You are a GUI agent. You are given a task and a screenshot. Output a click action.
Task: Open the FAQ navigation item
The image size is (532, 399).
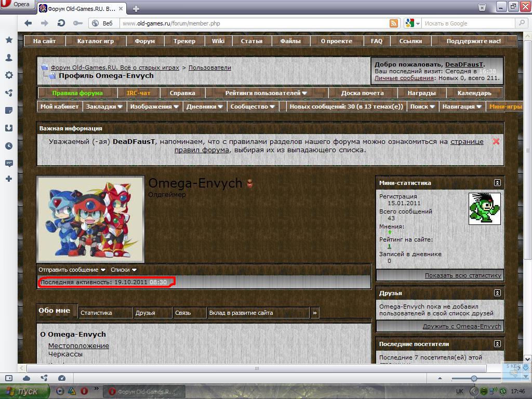click(x=377, y=41)
